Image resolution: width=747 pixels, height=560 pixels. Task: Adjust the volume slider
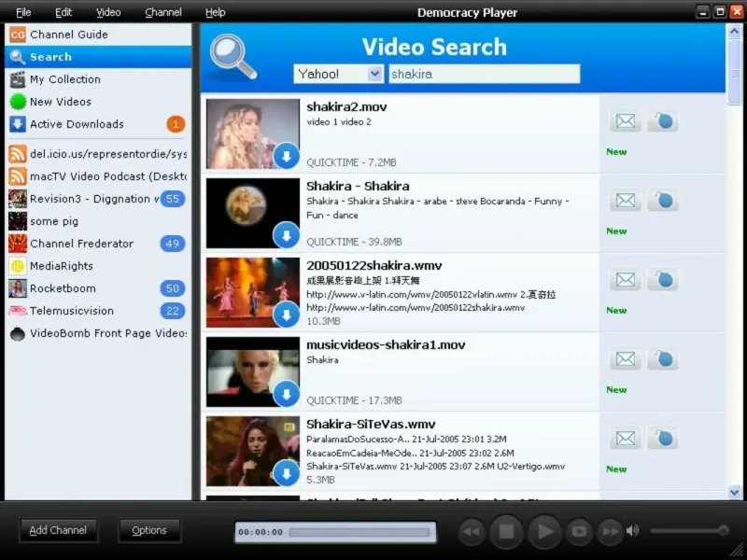689,530
